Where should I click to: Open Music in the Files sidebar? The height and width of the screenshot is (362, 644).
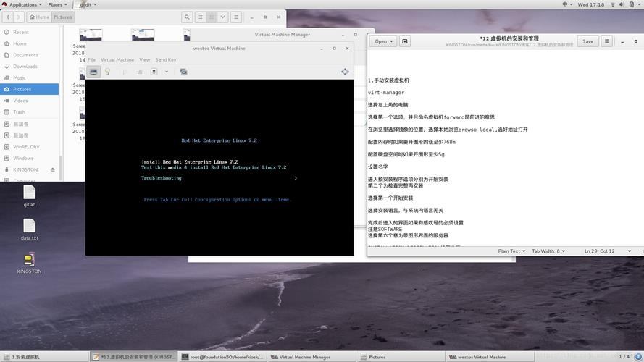coord(30,77)
